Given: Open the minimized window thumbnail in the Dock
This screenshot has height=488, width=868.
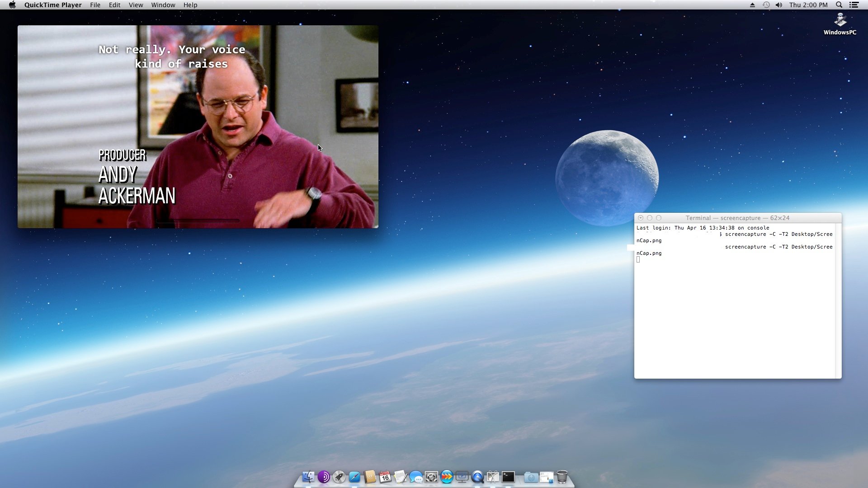Looking at the screenshot, I should click(547, 477).
